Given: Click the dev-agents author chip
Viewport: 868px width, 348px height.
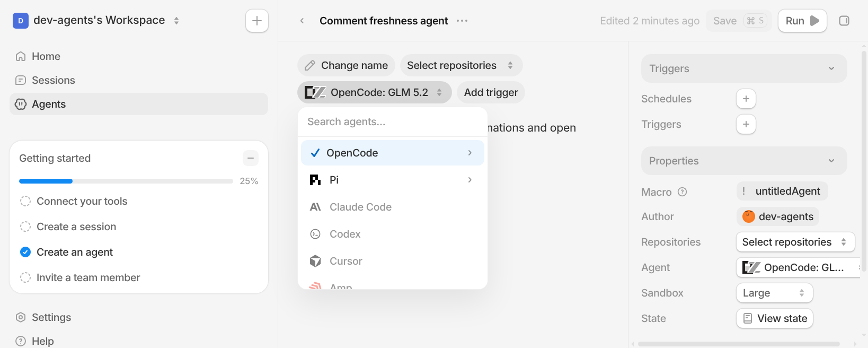Looking at the screenshot, I should [x=778, y=216].
